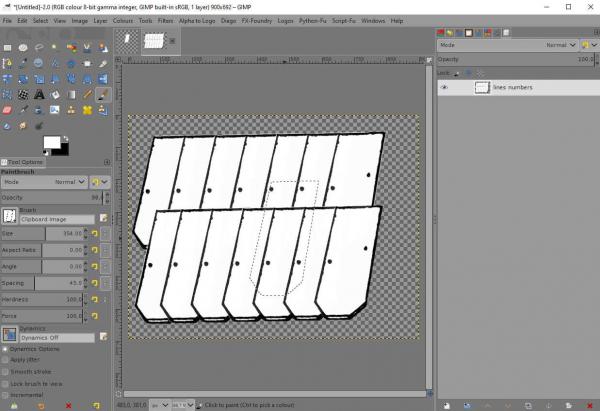
Task: Select the Rectangle Select tool
Action: [x=7, y=47]
